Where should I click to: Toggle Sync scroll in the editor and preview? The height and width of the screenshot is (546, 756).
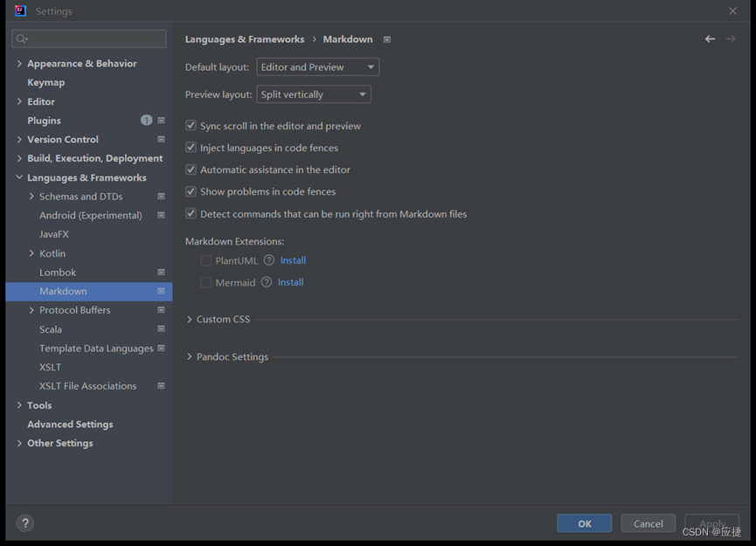click(x=191, y=126)
